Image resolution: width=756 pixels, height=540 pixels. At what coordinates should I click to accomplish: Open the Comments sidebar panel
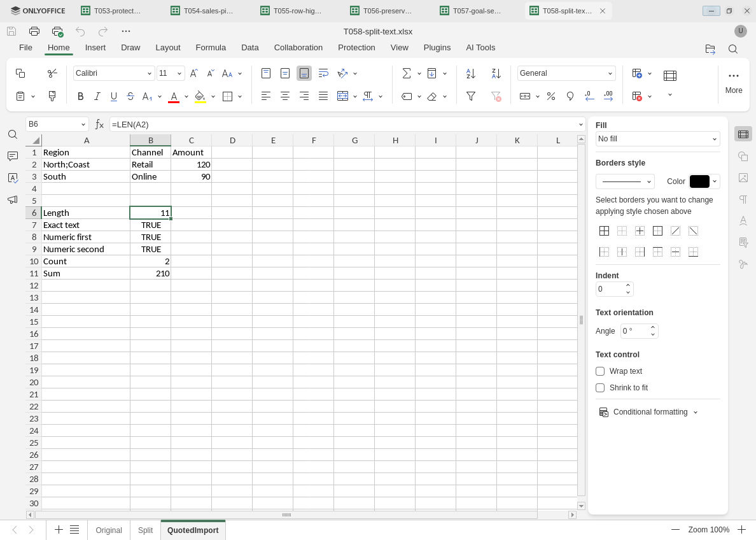[13, 157]
